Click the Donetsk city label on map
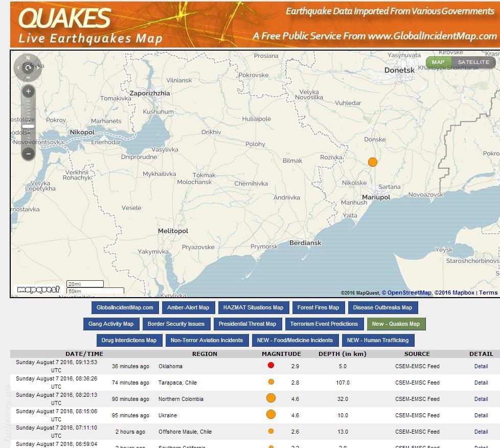500x448 pixels. (399, 70)
